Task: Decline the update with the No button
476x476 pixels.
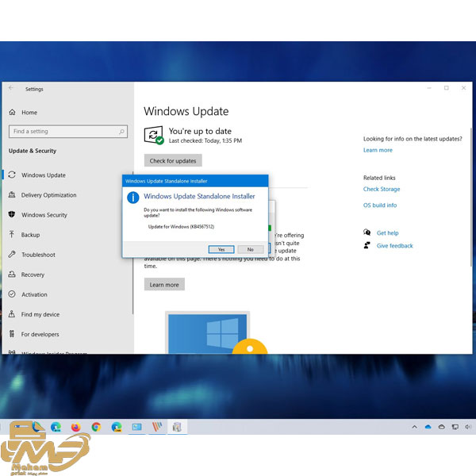Action: [251, 249]
